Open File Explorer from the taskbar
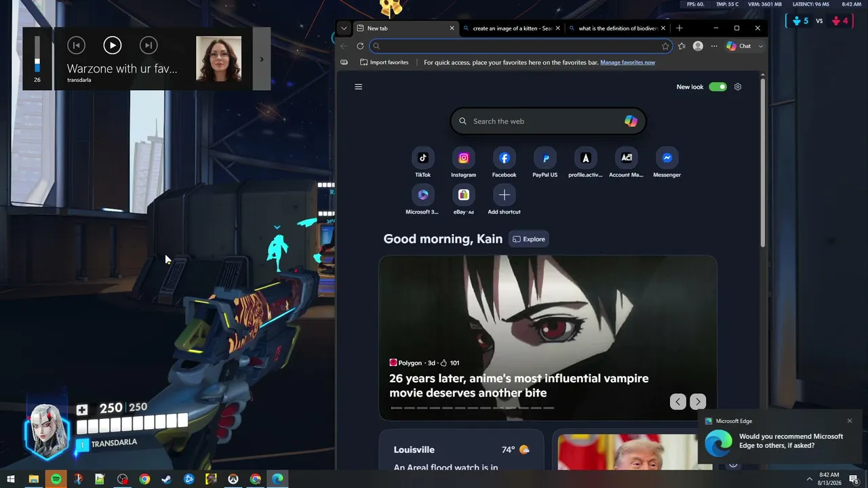The height and width of the screenshot is (488, 868). click(33, 479)
